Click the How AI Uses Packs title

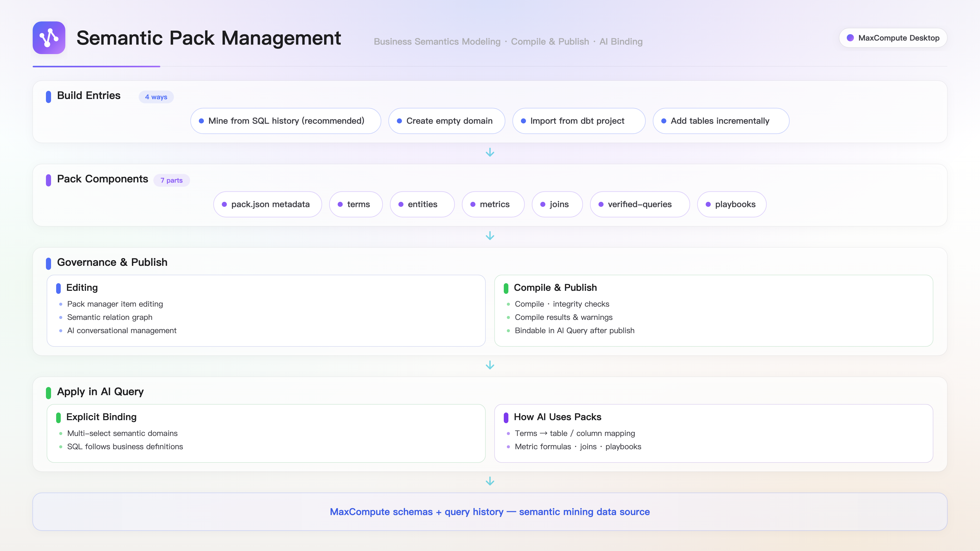pyautogui.click(x=557, y=417)
